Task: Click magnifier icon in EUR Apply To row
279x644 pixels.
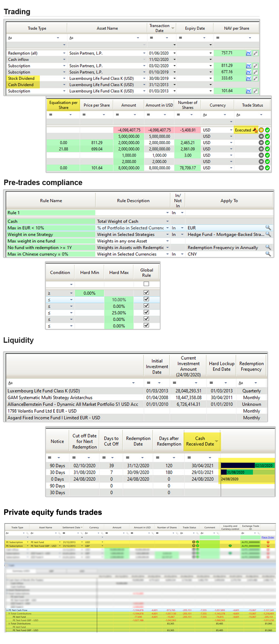Action: click(x=268, y=228)
